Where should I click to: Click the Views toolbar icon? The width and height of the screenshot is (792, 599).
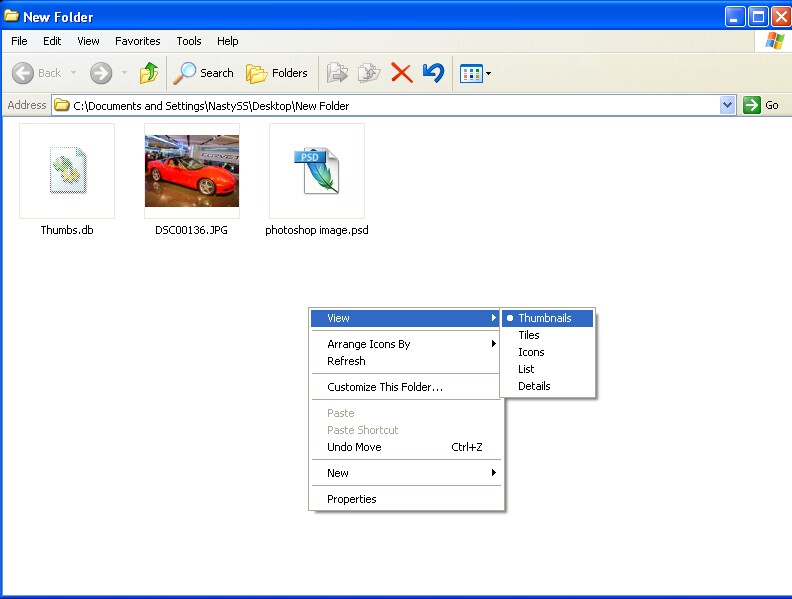coord(471,73)
